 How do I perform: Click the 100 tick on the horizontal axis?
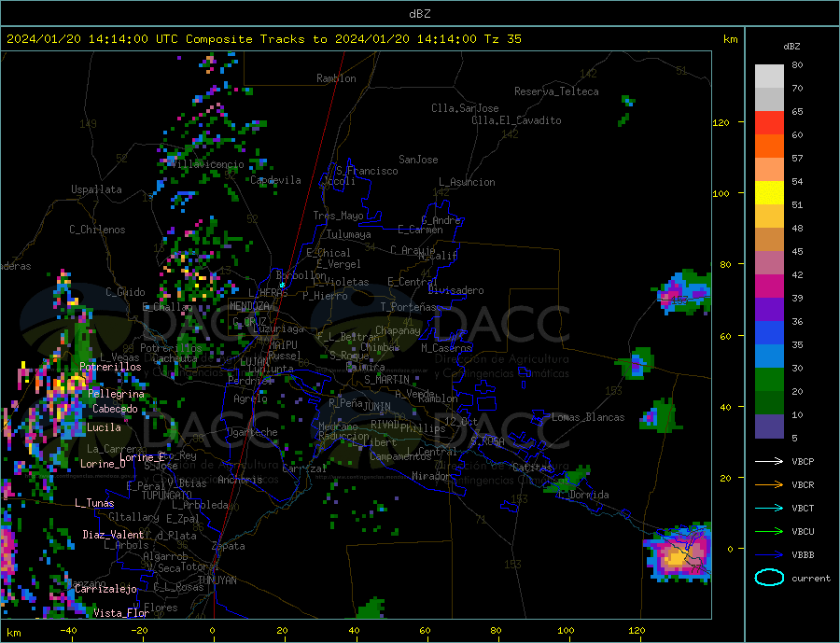(x=566, y=631)
